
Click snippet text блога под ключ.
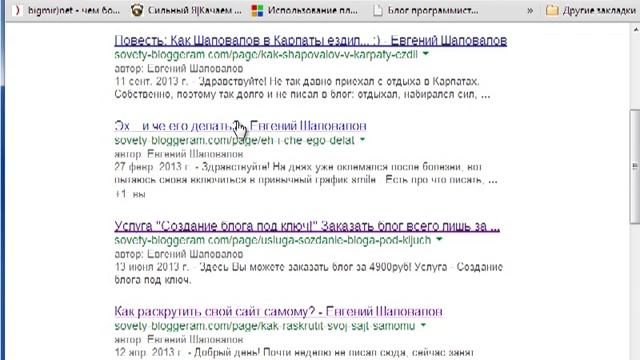[153, 280]
